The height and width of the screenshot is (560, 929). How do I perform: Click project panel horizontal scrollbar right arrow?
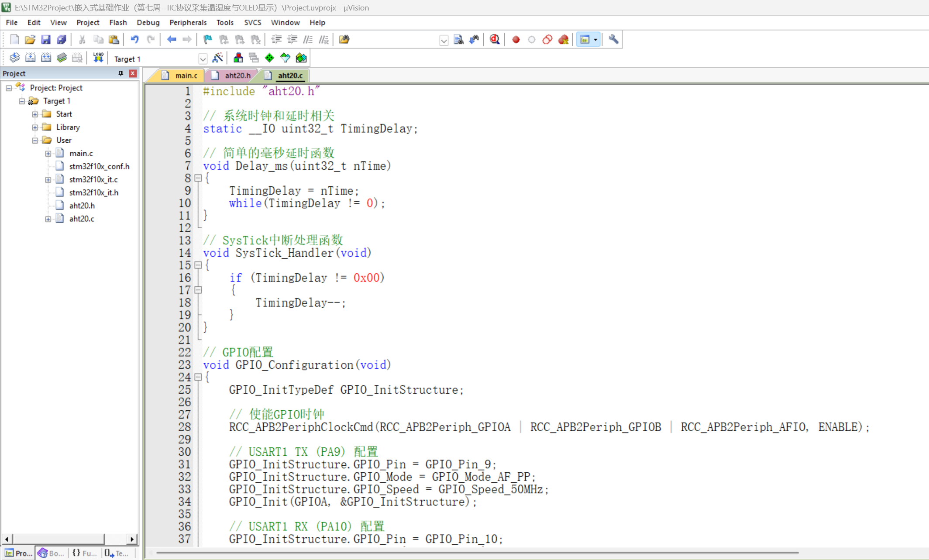[132, 539]
